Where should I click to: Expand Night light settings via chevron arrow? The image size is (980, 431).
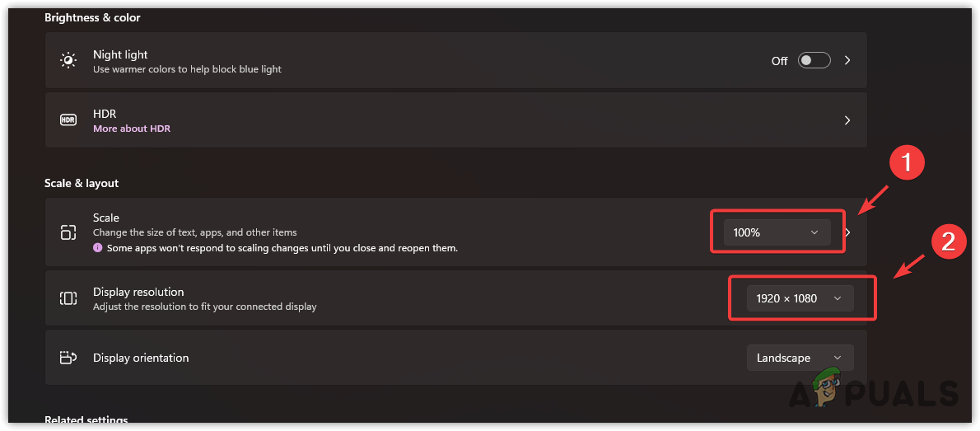coord(847,60)
